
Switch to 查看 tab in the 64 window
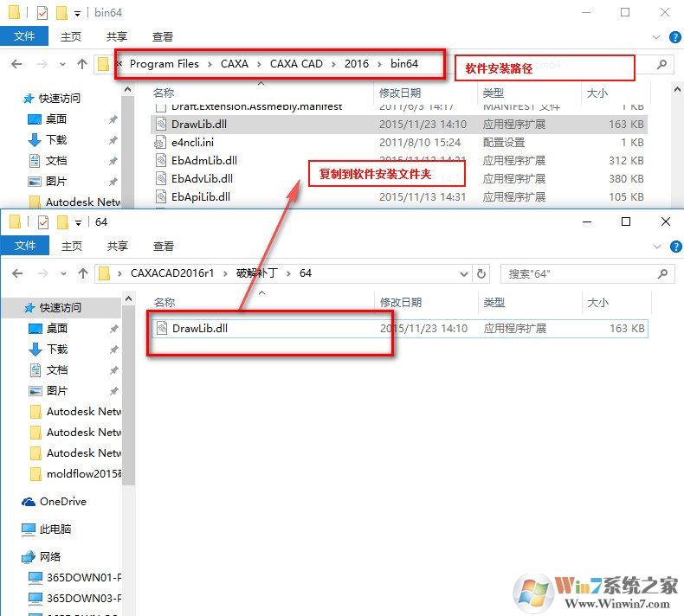163,247
